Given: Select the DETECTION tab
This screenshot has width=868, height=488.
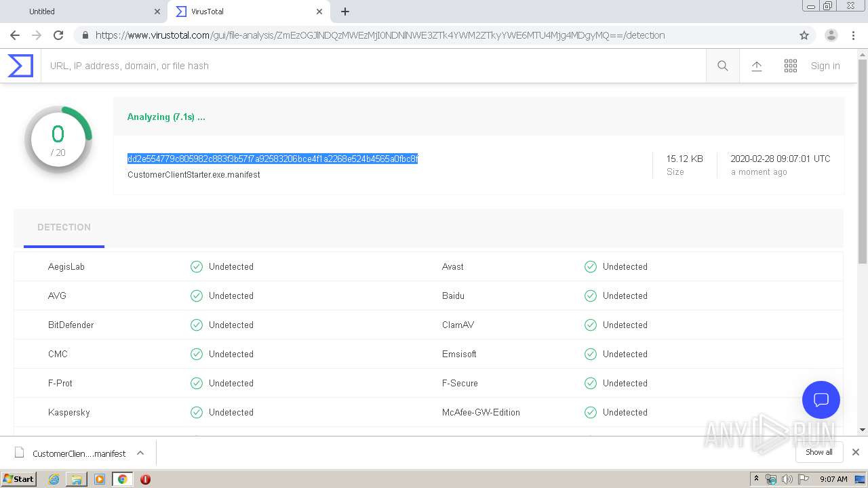Looking at the screenshot, I should point(64,228).
